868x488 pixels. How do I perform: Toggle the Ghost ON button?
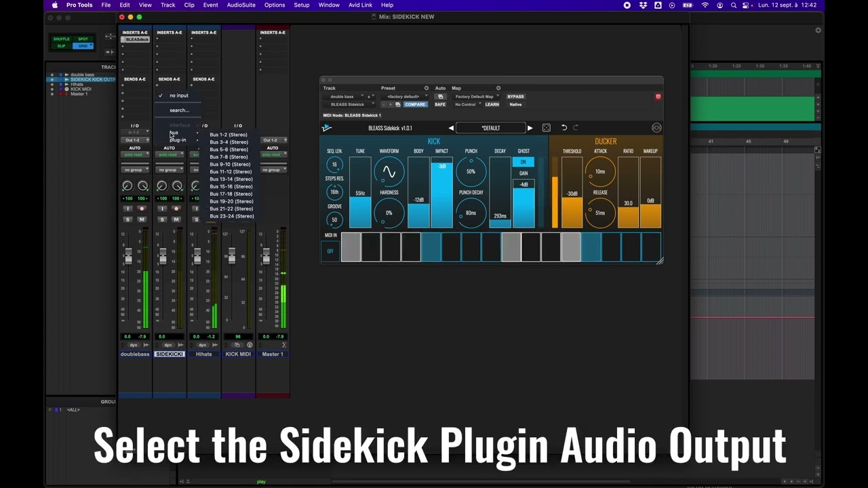[x=523, y=162]
